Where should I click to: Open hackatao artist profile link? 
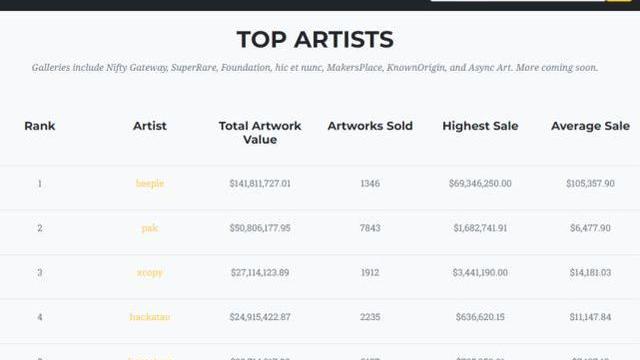pos(150,317)
